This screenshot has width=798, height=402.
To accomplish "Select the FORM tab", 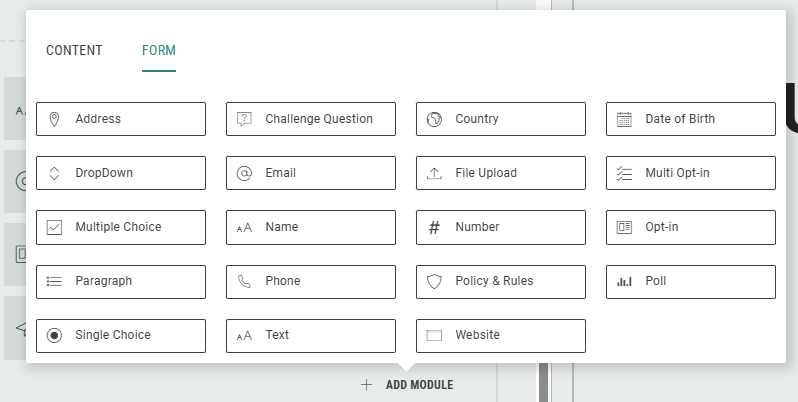I will click(159, 51).
